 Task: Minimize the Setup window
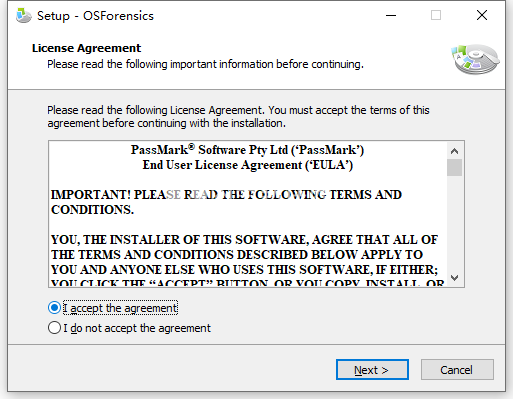click(x=391, y=15)
